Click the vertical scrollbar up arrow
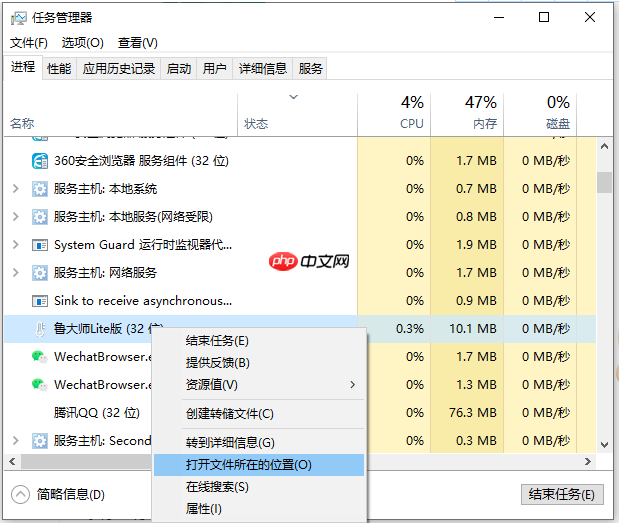The height and width of the screenshot is (523, 619). tap(604, 146)
